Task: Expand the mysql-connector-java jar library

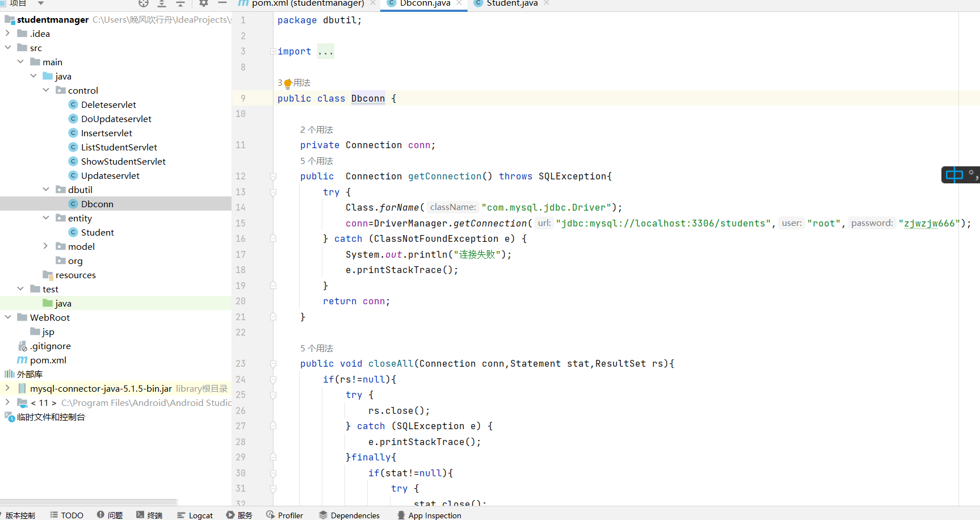Action: pos(8,388)
